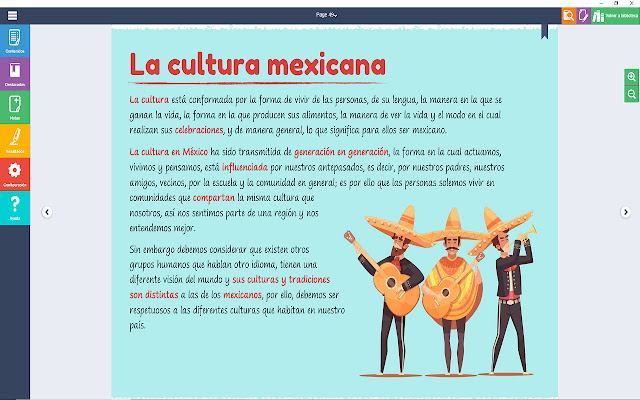Open the hamburger menu in the top bar

(13, 16)
